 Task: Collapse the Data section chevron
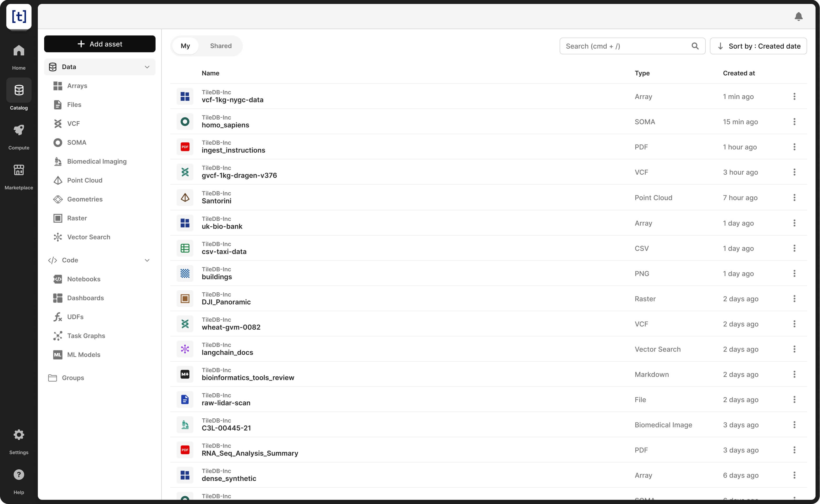pyautogui.click(x=147, y=67)
